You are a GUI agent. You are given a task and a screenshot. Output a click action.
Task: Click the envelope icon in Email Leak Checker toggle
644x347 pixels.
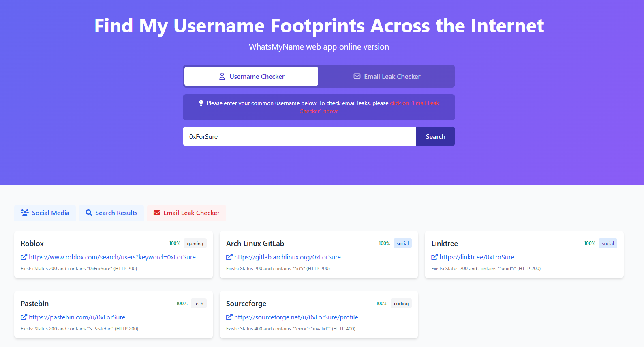pyautogui.click(x=357, y=76)
